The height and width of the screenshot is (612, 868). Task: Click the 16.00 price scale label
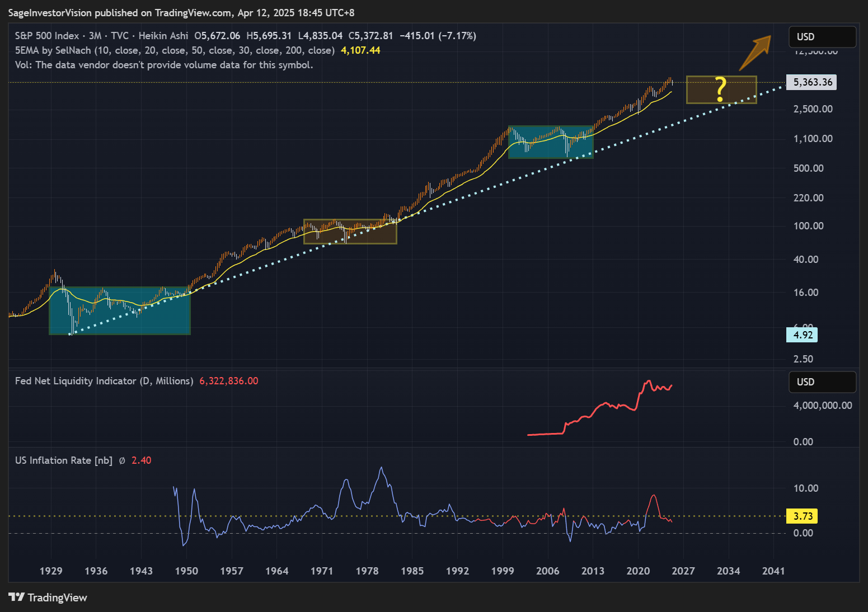tap(806, 293)
